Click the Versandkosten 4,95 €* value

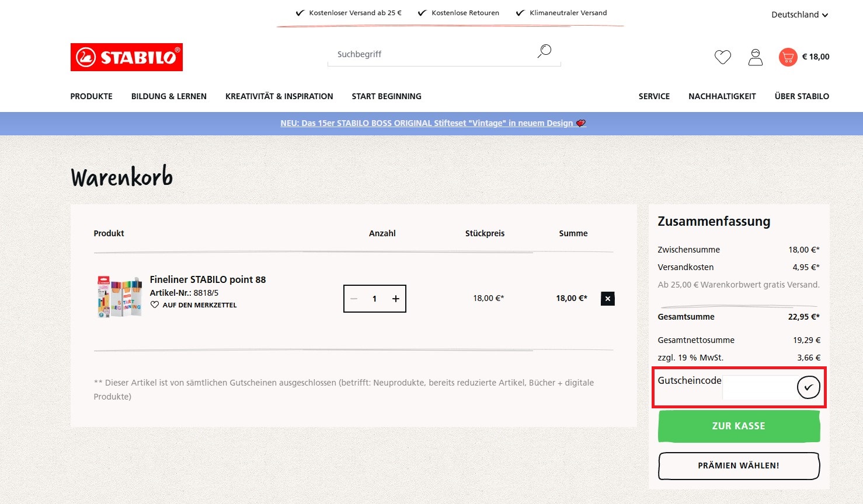click(806, 267)
